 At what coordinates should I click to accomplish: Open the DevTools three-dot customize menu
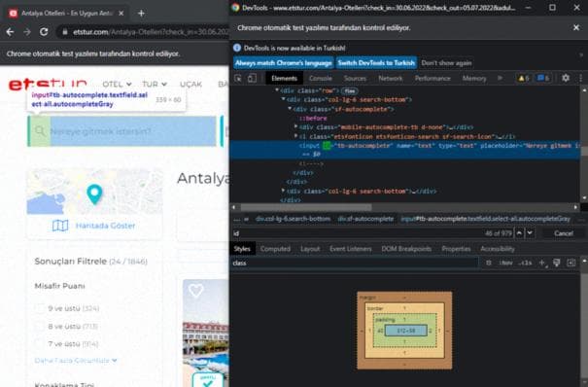pyautogui.click(x=580, y=78)
